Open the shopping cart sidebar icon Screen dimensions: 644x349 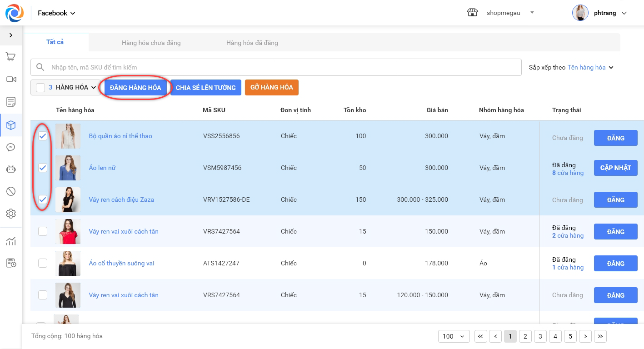click(11, 57)
